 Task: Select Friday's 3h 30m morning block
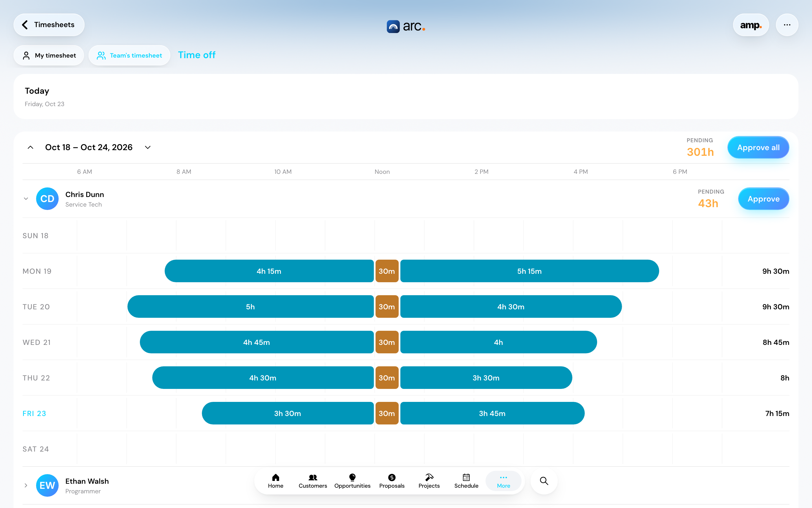point(288,413)
